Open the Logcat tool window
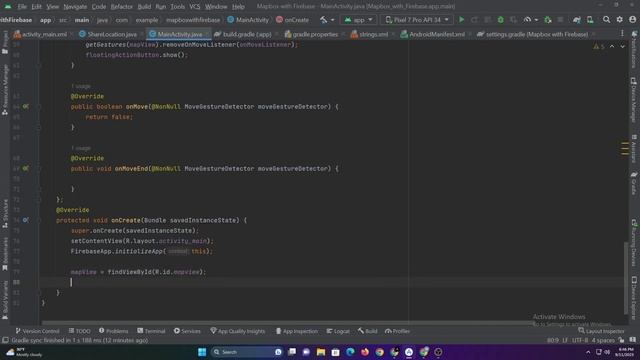The image size is (640, 360). pyautogui.click(x=338, y=331)
